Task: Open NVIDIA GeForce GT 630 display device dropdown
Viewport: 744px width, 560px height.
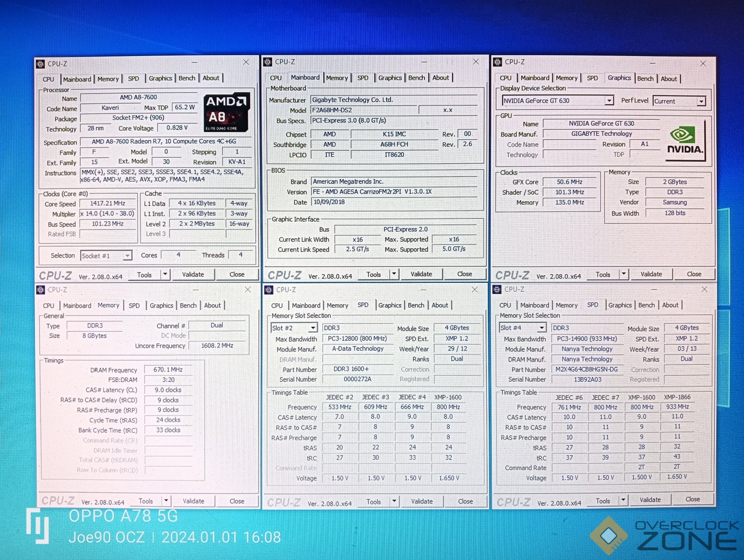Action: (557, 101)
